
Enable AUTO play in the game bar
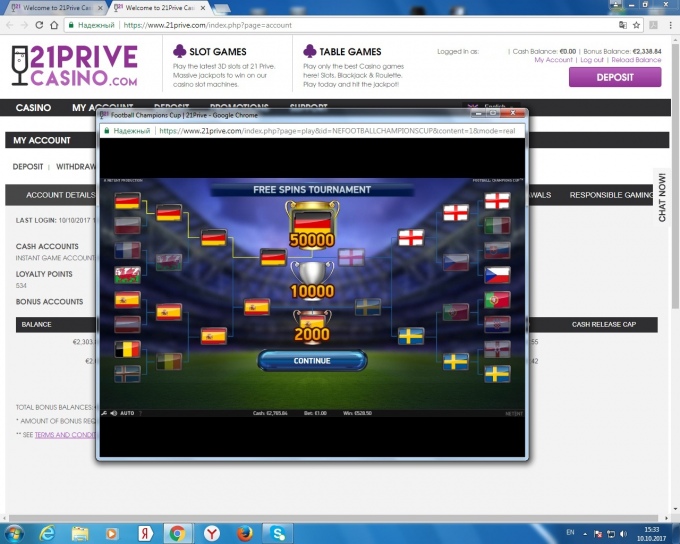click(x=127, y=413)
